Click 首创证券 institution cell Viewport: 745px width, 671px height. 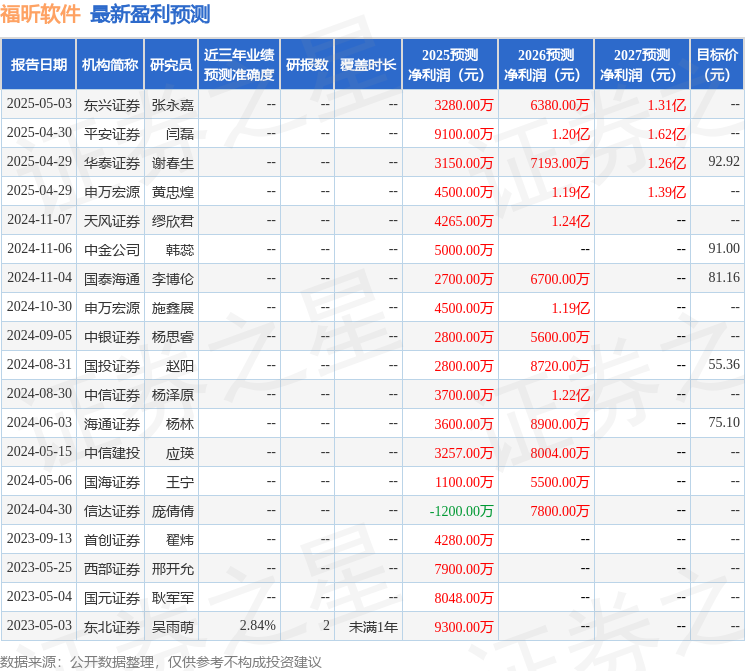coord(112,540)
